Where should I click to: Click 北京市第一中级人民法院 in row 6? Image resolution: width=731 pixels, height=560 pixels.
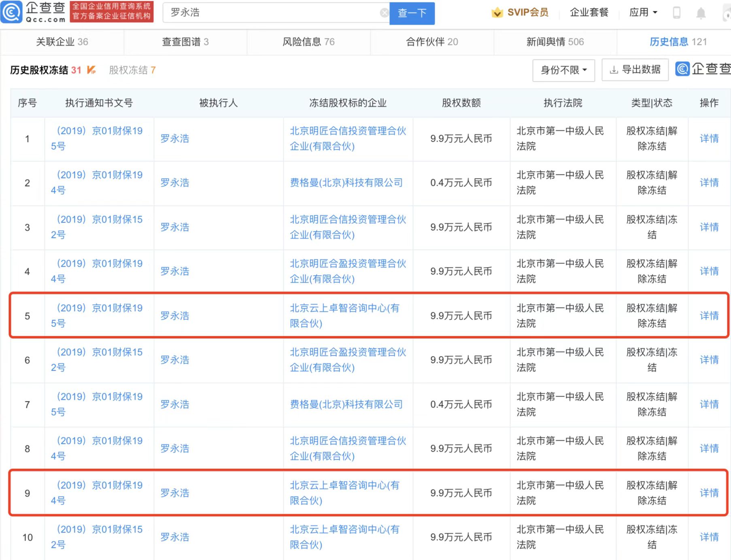[x=560, y=360]
